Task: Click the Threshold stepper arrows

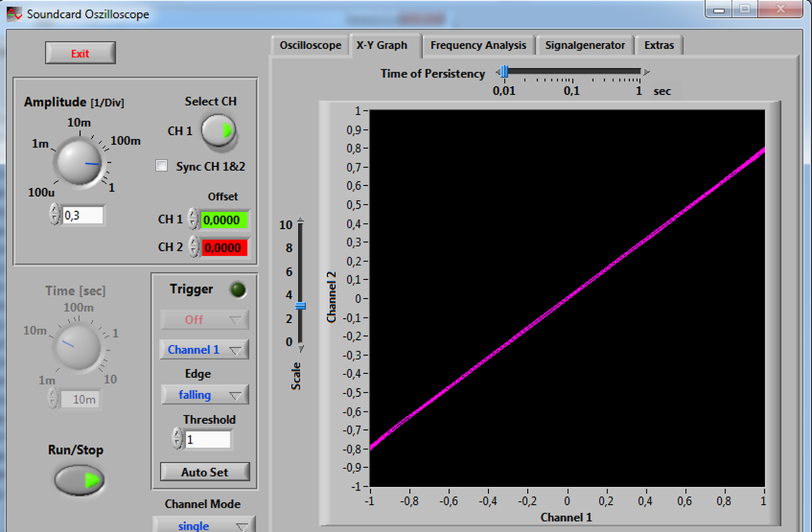Action: coord(178,439)
